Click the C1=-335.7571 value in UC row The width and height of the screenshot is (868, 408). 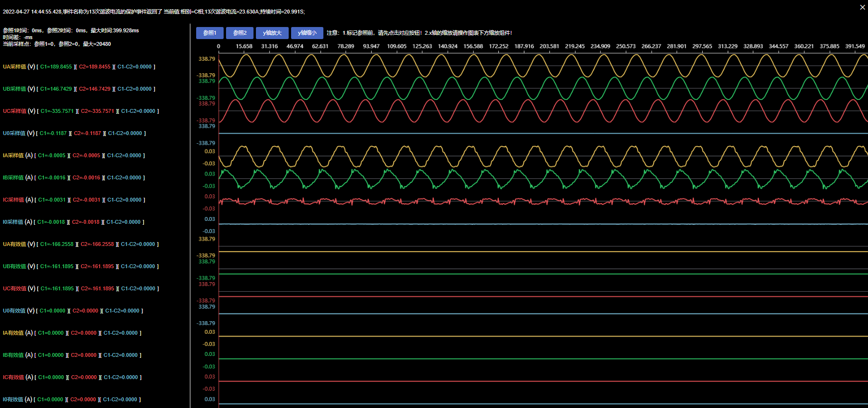[x=57, y=111]
